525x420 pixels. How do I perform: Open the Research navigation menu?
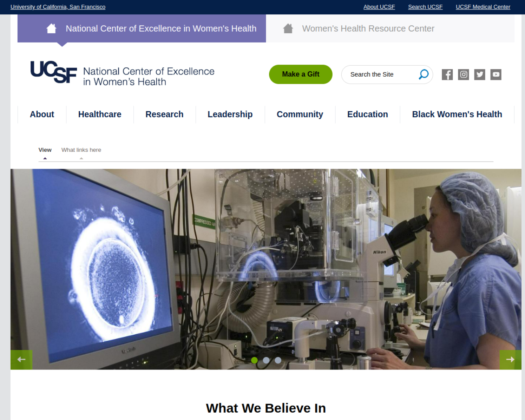point(164,114)
